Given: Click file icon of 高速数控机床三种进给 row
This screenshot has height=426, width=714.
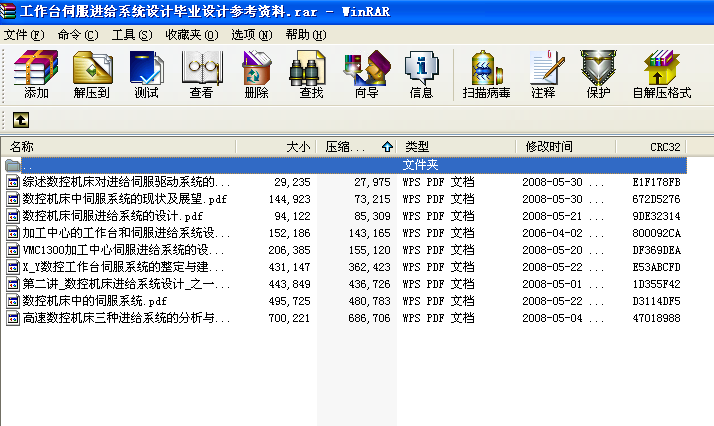Looking at the screenshot, I should coord(13,318).
